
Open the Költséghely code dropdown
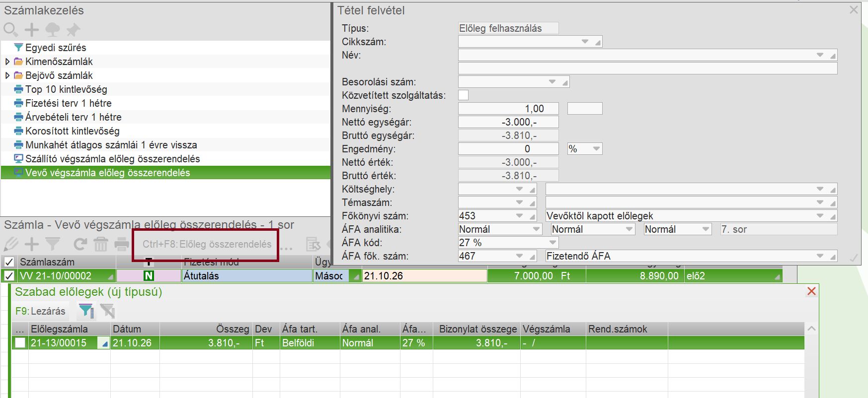[x=520, y=189]
